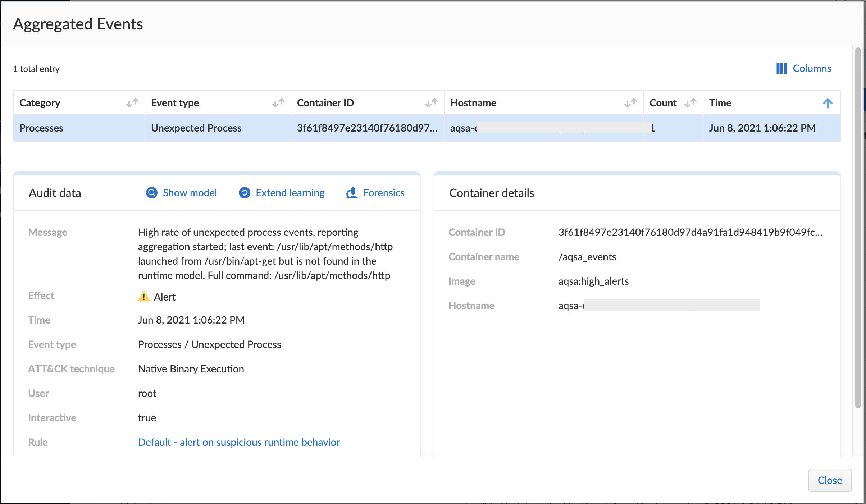This screenshot has width=866, height=504.
Task: Click the root user value
Action: coord(147,393)
